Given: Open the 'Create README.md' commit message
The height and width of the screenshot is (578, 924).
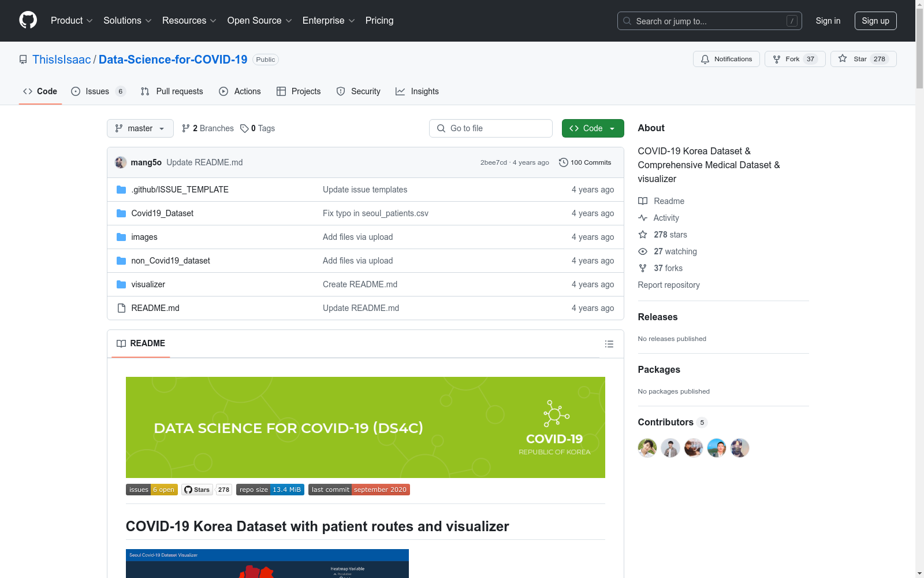Looking at the screenshot, I should pos(360,284).
